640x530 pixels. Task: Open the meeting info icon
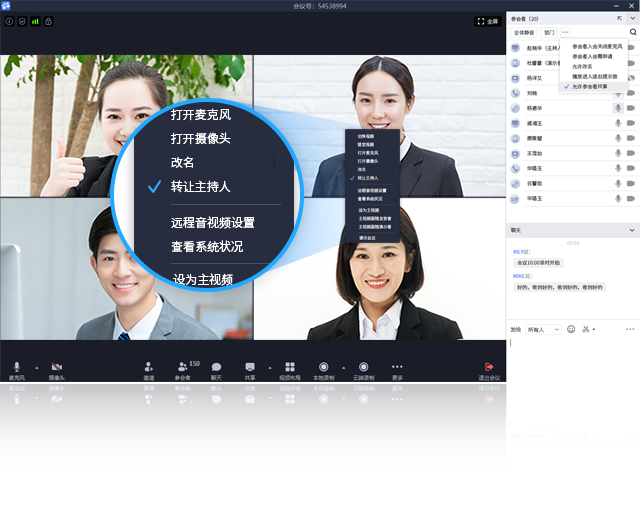click(9, 21)
